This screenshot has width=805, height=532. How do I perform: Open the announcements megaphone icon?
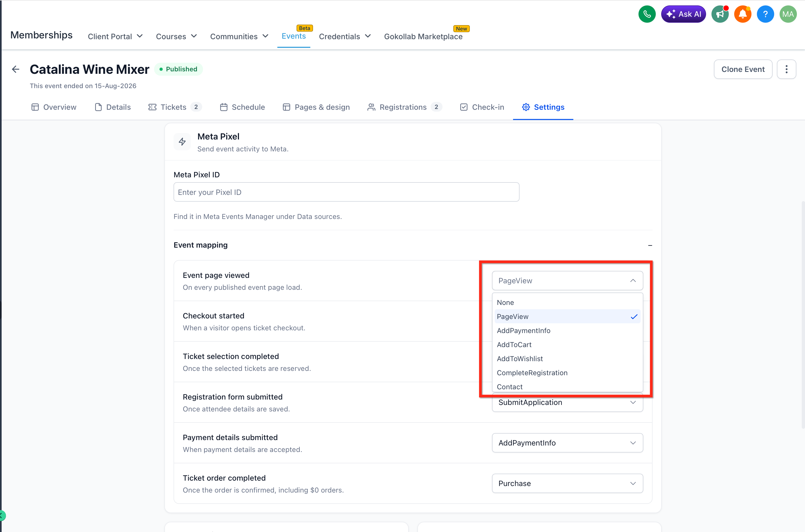720,14
